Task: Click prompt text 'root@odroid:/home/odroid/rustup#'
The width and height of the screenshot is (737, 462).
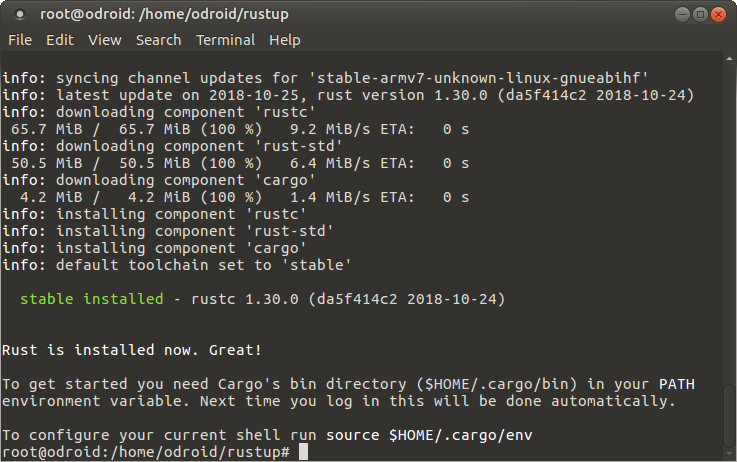Action: point(146,452)
